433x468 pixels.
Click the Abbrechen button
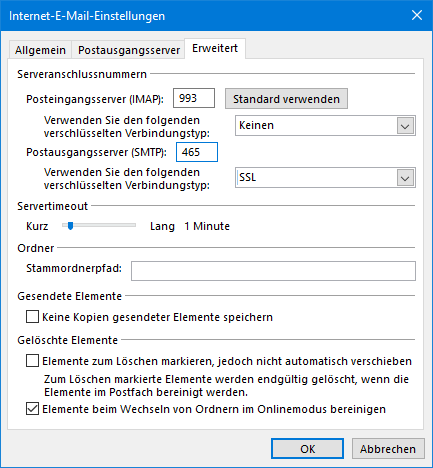click(x=388, y=449)
